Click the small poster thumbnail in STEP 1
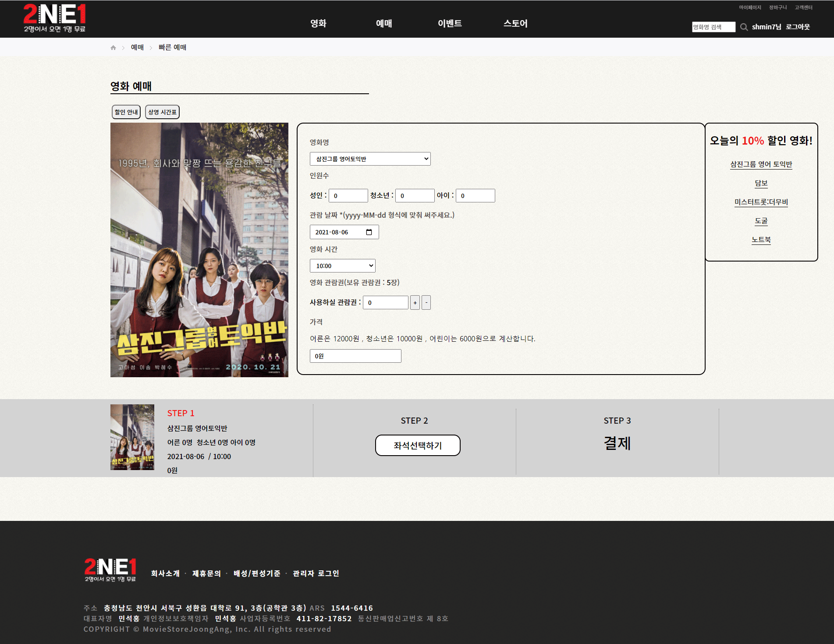Screen dimensions: 834x644 coord(132,437)
